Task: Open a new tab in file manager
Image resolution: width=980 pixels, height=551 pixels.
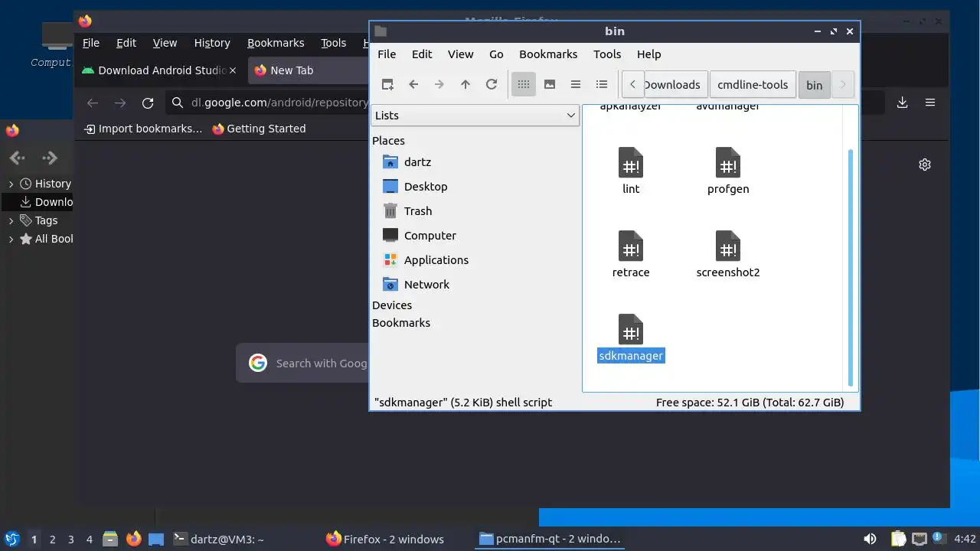Action: (x=387, y=84)
